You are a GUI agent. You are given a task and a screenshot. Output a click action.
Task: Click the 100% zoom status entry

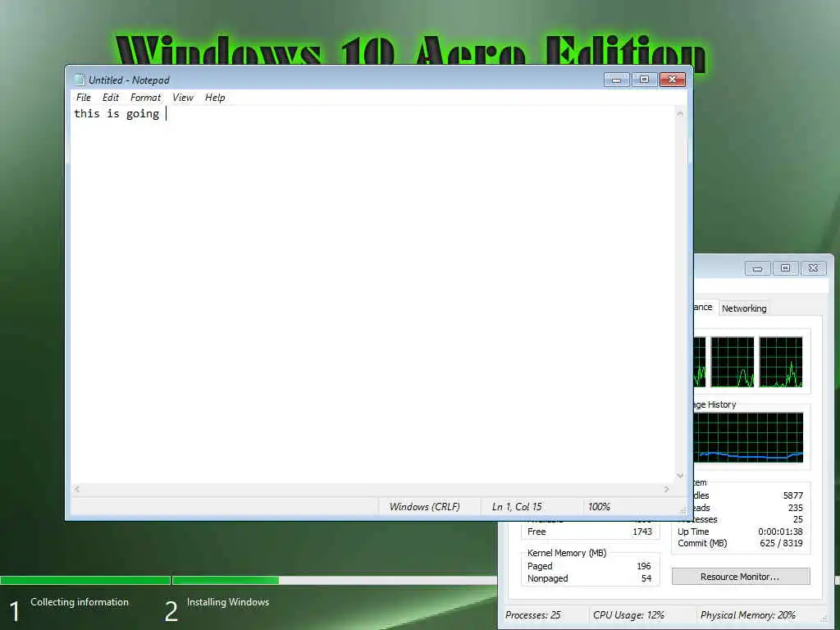599,506
